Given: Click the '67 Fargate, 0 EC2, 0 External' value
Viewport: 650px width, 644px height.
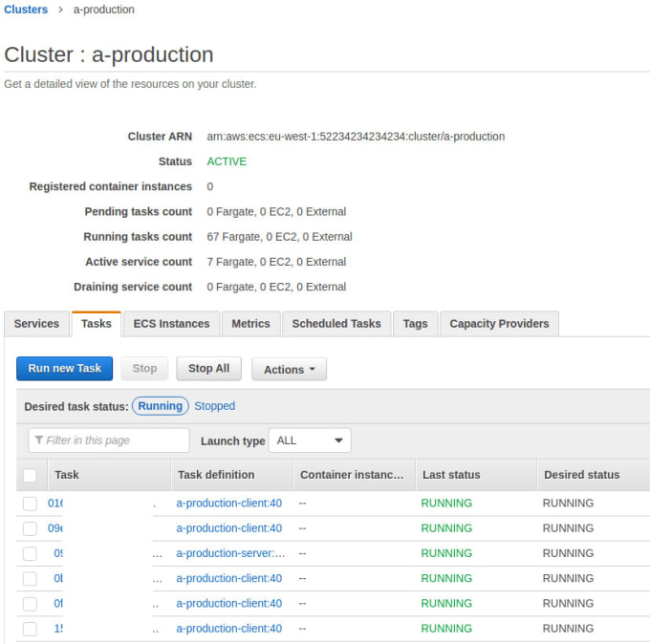Looking at the screenshot, I should [x=279, y=237].
